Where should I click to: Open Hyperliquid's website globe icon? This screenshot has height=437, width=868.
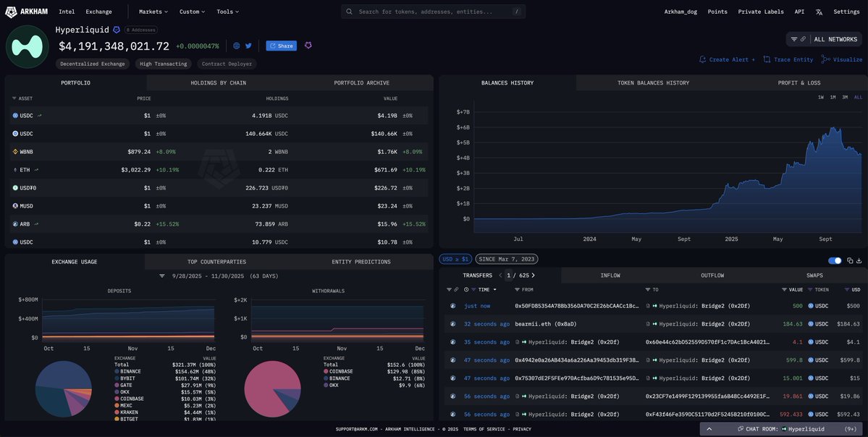237,46
